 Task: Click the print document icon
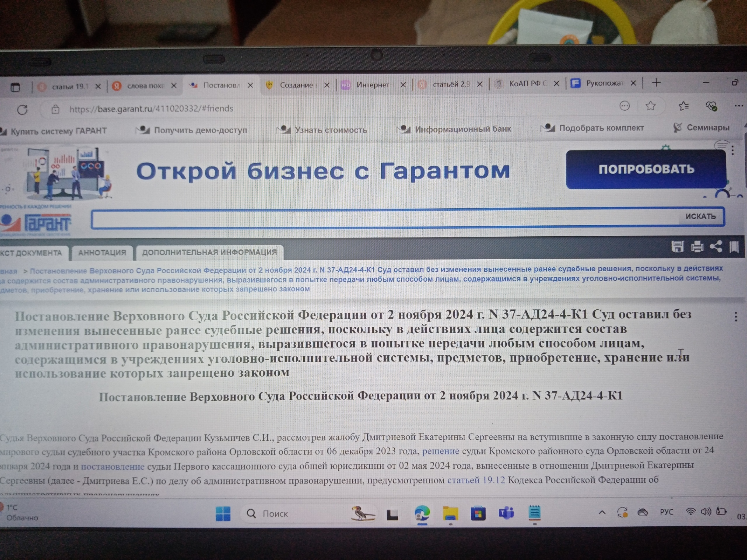697,247
